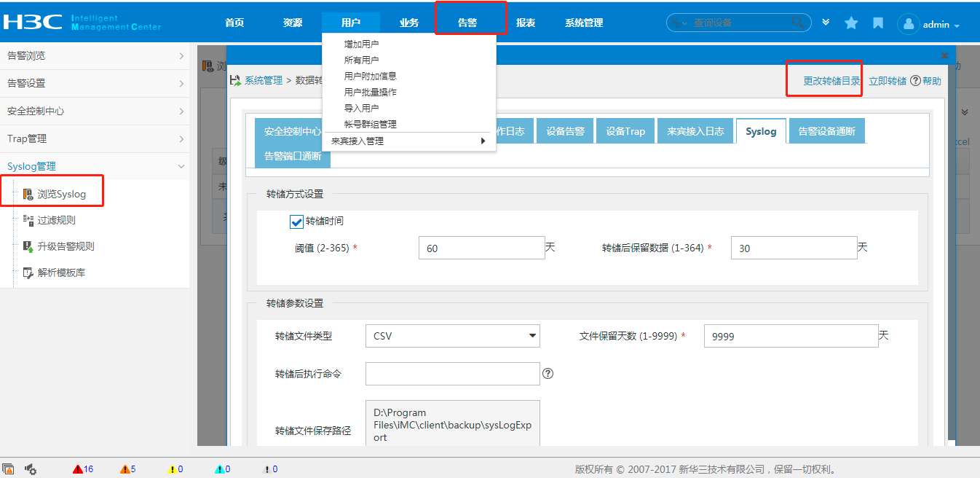The width and height of the screenshot is (980, 478).
Task: Click the 查询设备 search field
Action: tap(739, 23)
